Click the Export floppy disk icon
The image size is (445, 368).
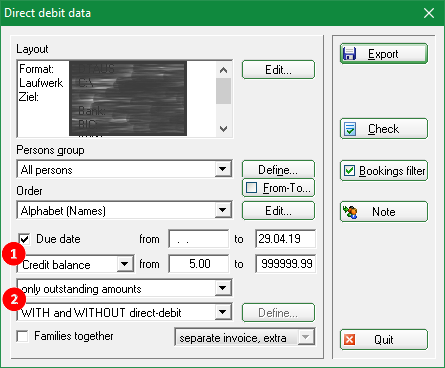[349, 54]
